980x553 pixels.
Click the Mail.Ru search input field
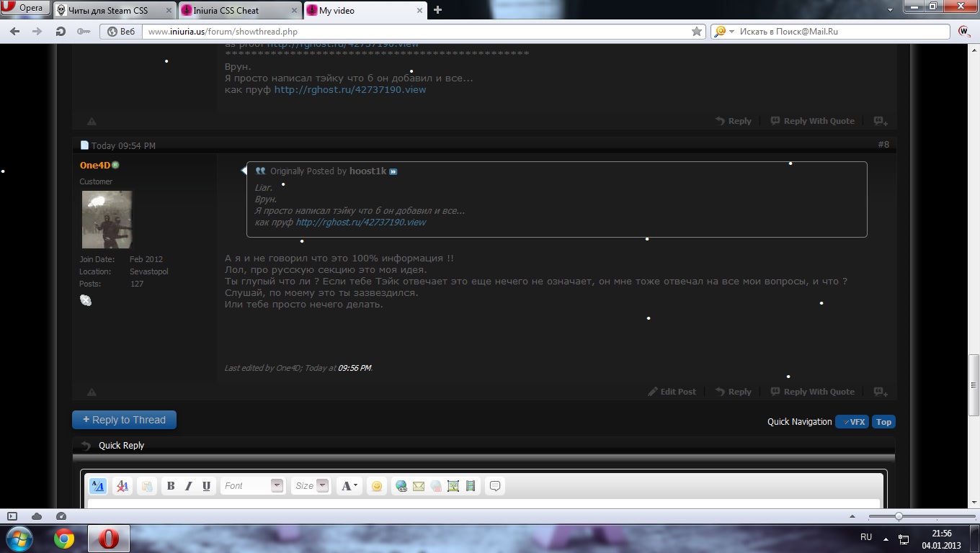pyautogui.click(x=843, y=32)
